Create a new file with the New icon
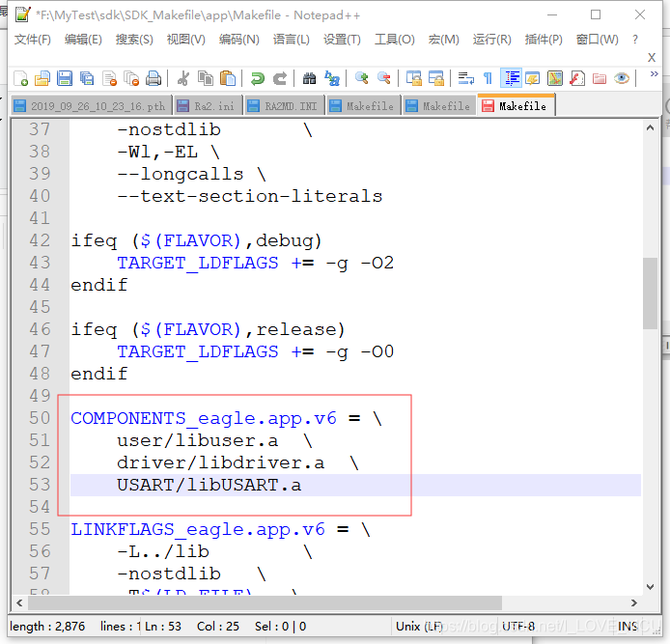This screenshot has height=644, width=670. pyautogui.click(x=20, y=78)
